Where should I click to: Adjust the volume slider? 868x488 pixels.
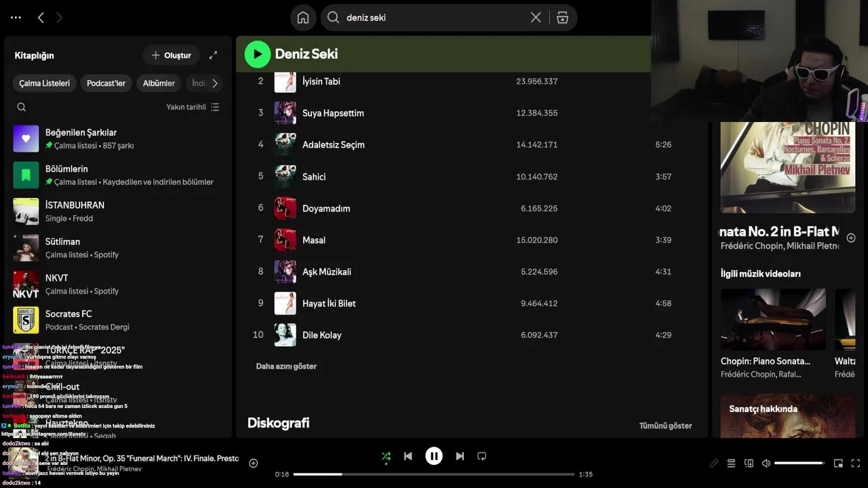pyautogui.click(x=800, y=464)
